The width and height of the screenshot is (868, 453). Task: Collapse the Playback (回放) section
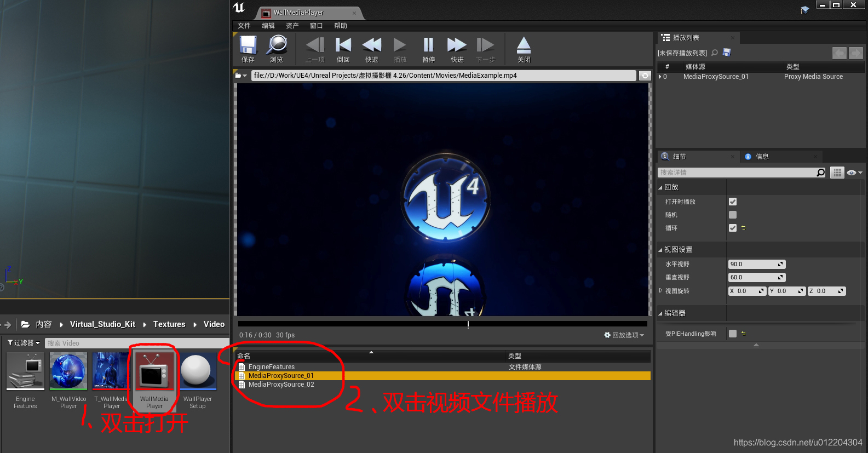click(660, 187)
